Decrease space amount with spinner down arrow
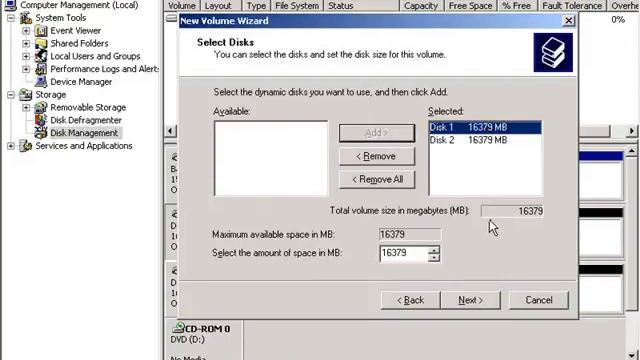 tap(434, 258)
